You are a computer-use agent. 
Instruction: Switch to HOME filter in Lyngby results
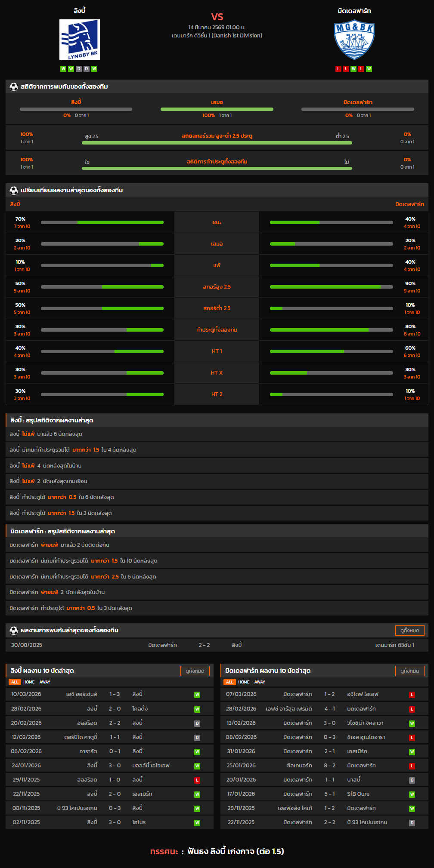29,682
